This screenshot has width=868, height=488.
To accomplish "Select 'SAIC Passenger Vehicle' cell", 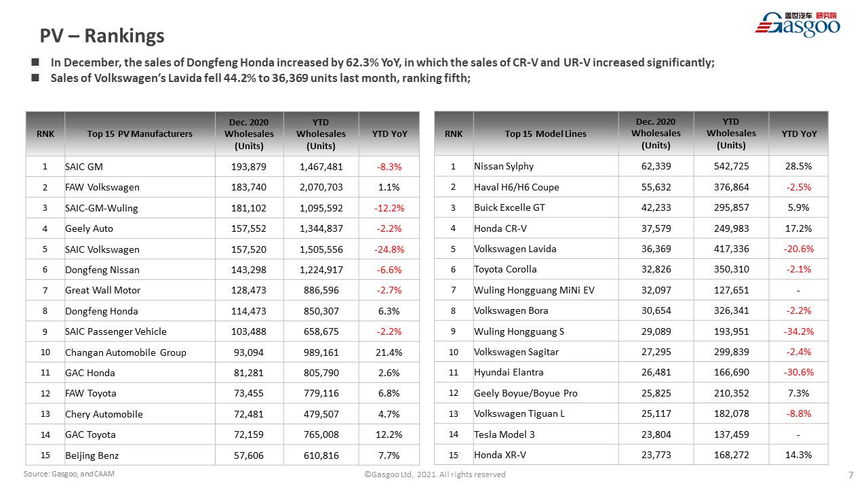I will [x=140, y=331].
